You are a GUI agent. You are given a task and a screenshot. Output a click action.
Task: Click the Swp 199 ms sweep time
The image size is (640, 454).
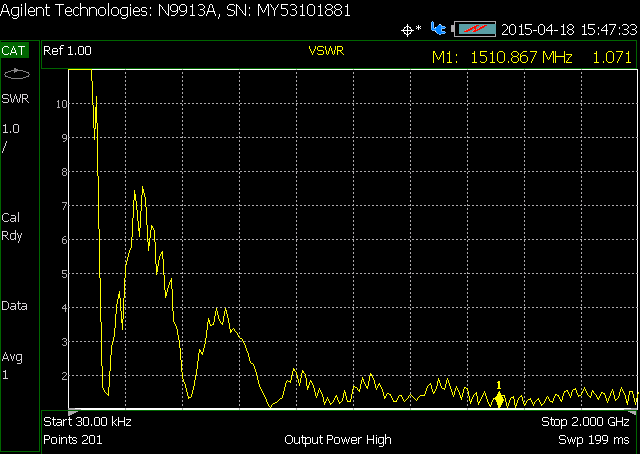[x=596, y=440]
